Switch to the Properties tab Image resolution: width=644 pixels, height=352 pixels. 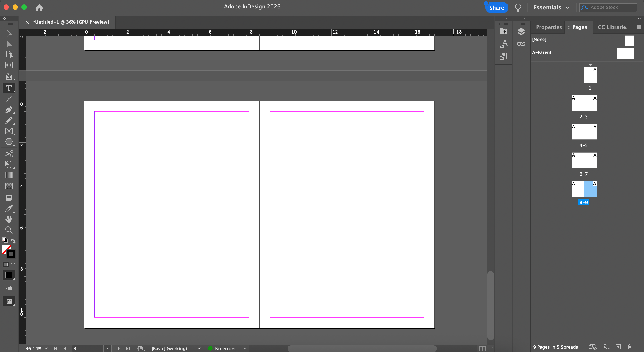(x=549, y=27)
